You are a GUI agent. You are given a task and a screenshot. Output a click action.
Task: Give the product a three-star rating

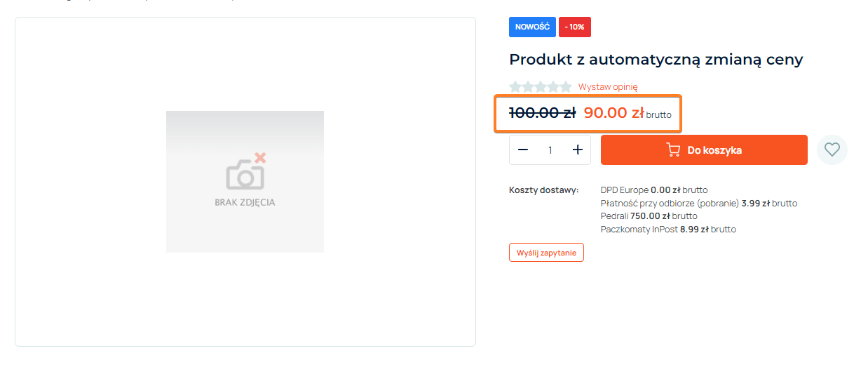(x=541, y=87)
